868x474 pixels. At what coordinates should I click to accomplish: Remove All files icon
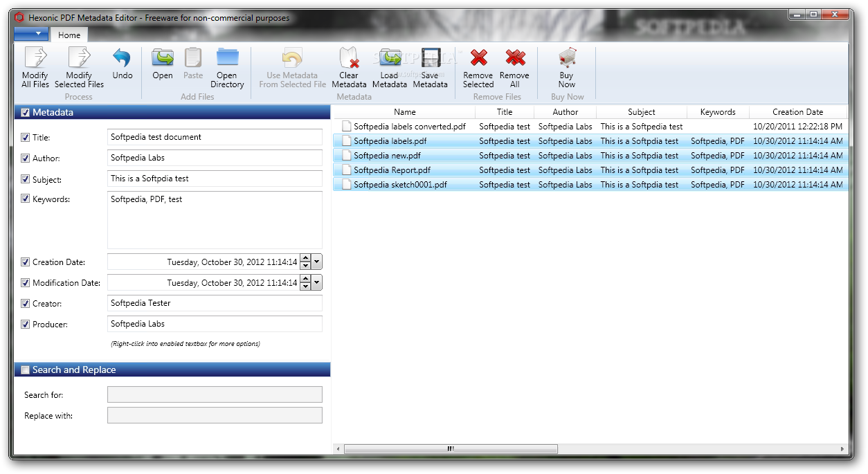point(514,58)
